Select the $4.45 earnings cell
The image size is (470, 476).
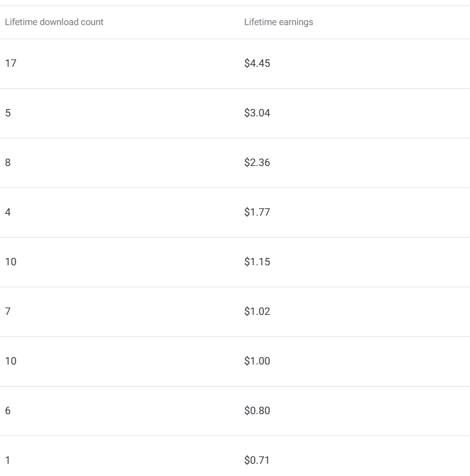pos(257,63)
